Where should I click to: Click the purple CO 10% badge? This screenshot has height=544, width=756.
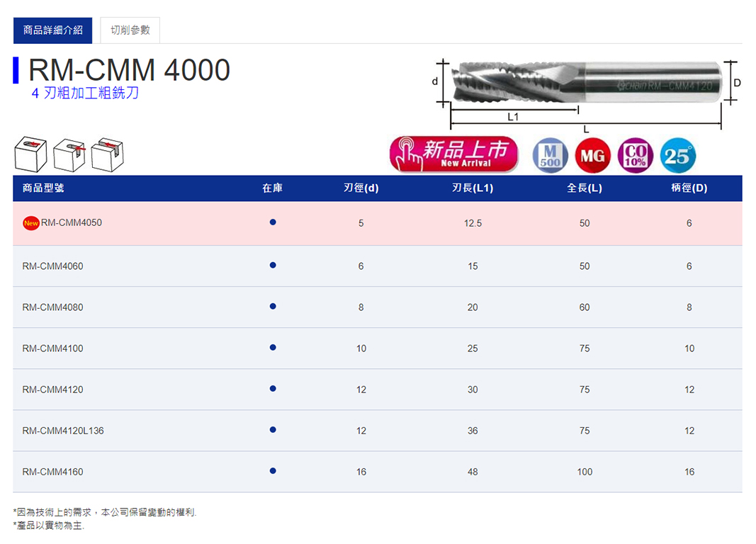635,156
